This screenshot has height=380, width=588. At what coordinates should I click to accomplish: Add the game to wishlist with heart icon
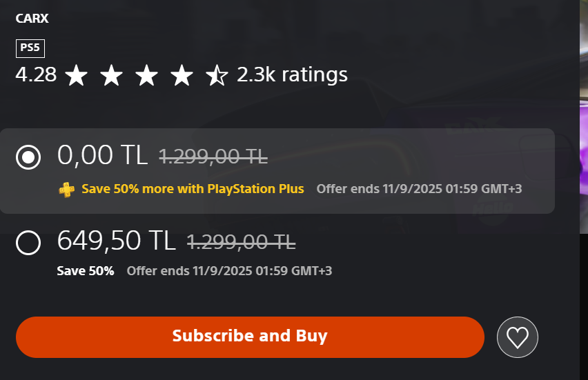517,337
